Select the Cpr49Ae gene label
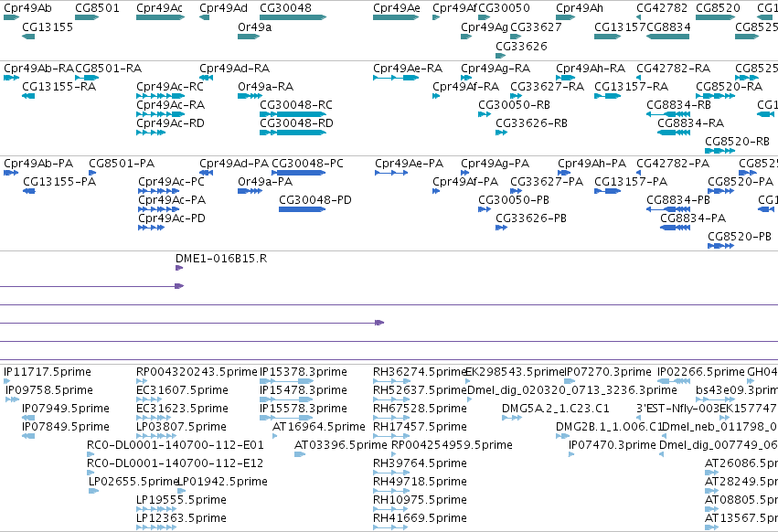Screen dimensions: 778x532 397,8
